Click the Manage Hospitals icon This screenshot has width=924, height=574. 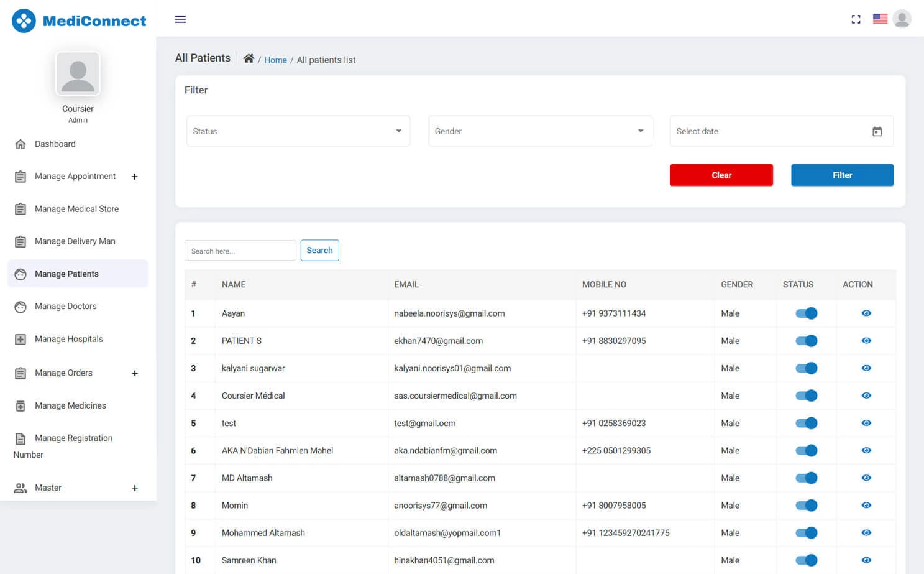21,338
